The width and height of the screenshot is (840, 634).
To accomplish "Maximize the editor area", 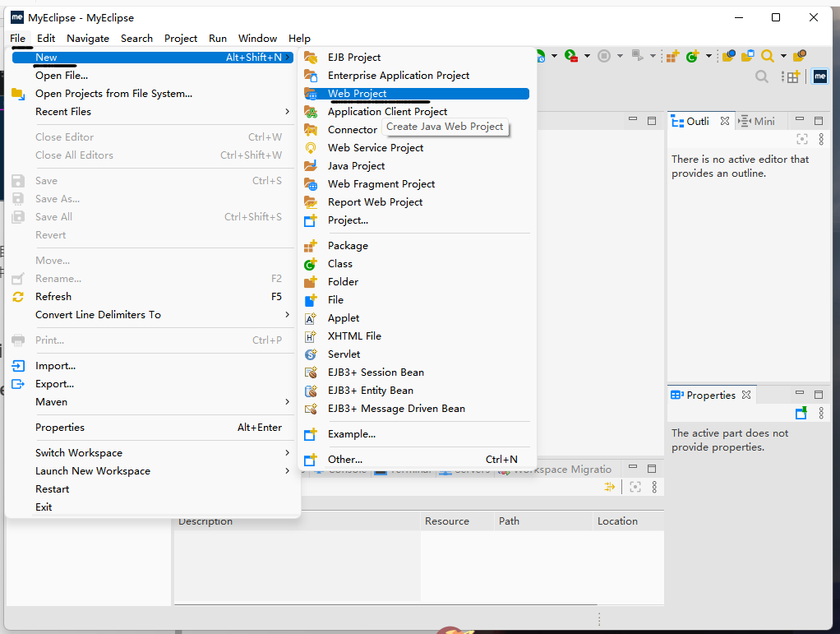I will (652, 121).
